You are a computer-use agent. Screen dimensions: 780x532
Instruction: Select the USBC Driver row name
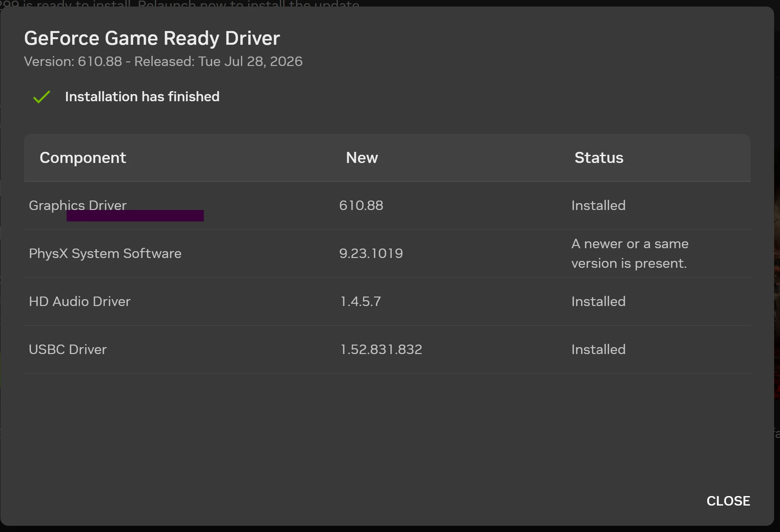click(68, 349)
